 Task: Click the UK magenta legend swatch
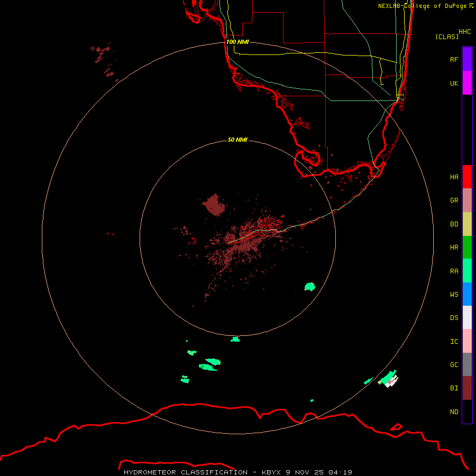[x=467, y=83]
